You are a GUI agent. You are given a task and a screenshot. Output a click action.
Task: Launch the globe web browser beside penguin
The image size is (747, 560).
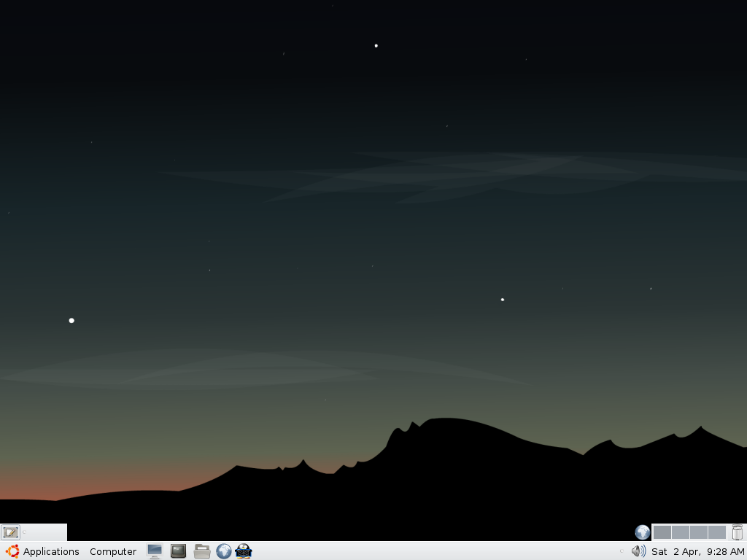pos(224,551)
